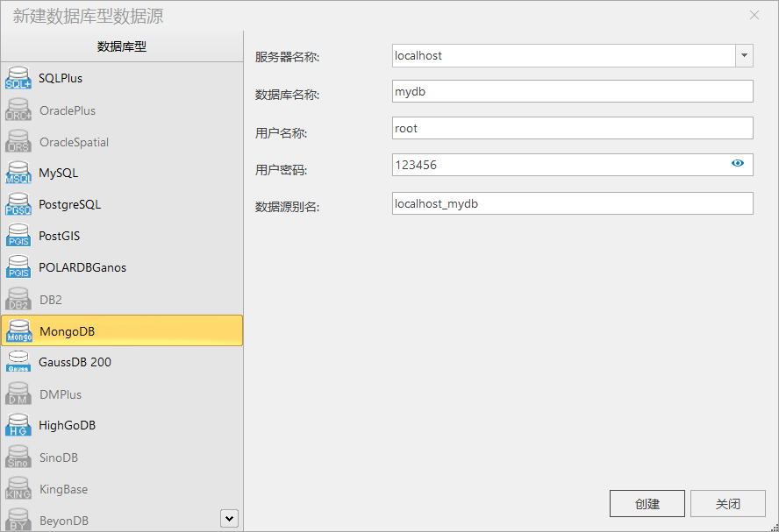Select the PostGIS list label
Viewport: 779px width, 532px height.
pyautogui.click(x=59, y=236)
